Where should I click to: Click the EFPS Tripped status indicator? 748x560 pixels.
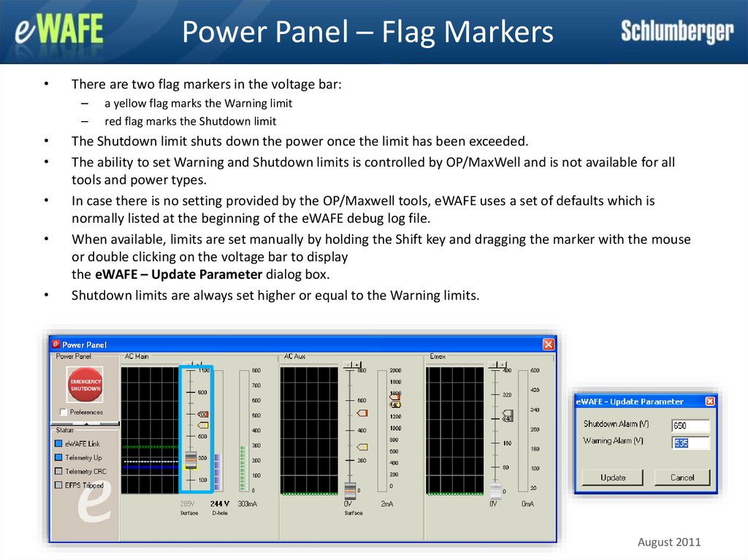pyautogui.click(x=58, y=485)
